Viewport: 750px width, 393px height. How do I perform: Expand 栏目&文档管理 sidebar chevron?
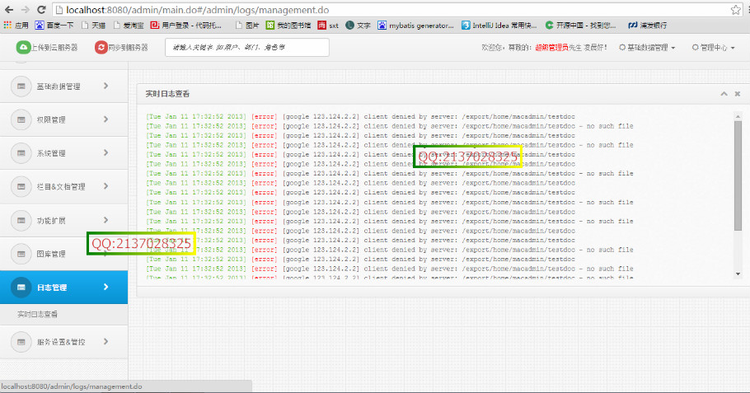click(106, 186)
